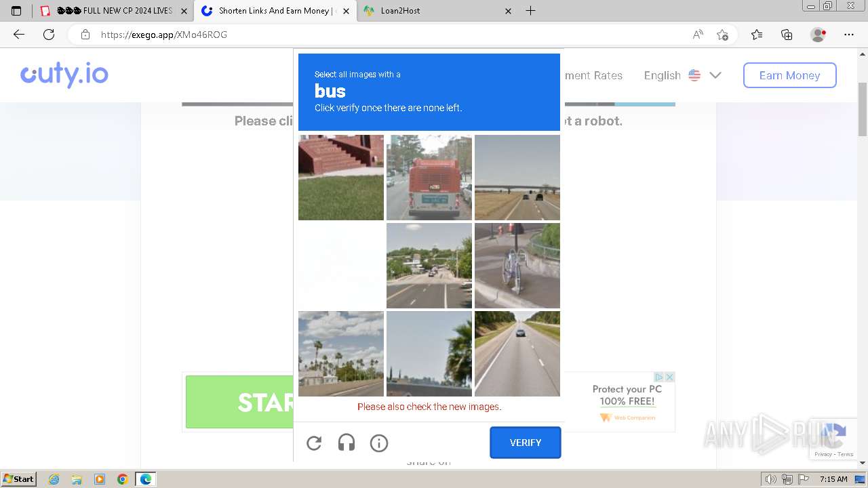The image size is (868, 488).
Task: Open the browser profile menu
Action: [x=818, y=35]
